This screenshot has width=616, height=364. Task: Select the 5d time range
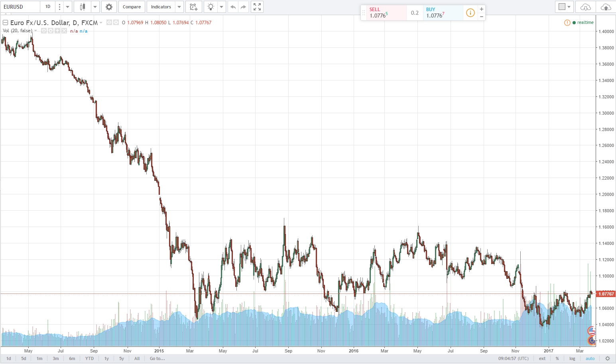pyautogui.click(x=24, y=358)
